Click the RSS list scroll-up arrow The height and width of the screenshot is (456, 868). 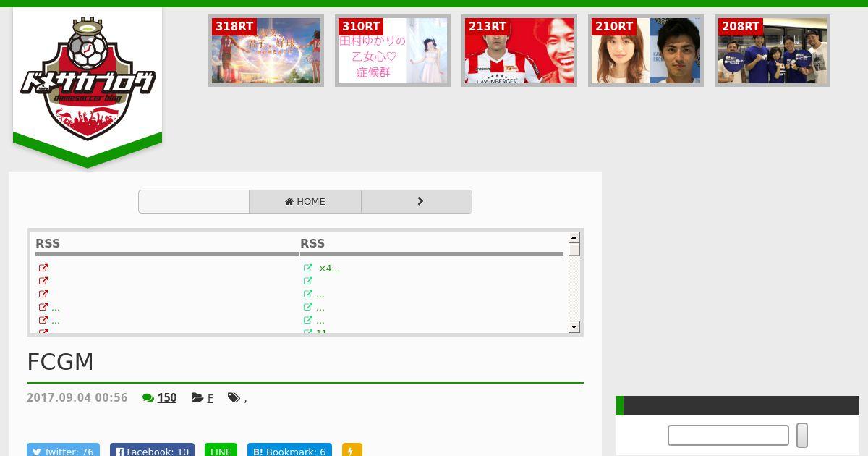tap(574, 237)
